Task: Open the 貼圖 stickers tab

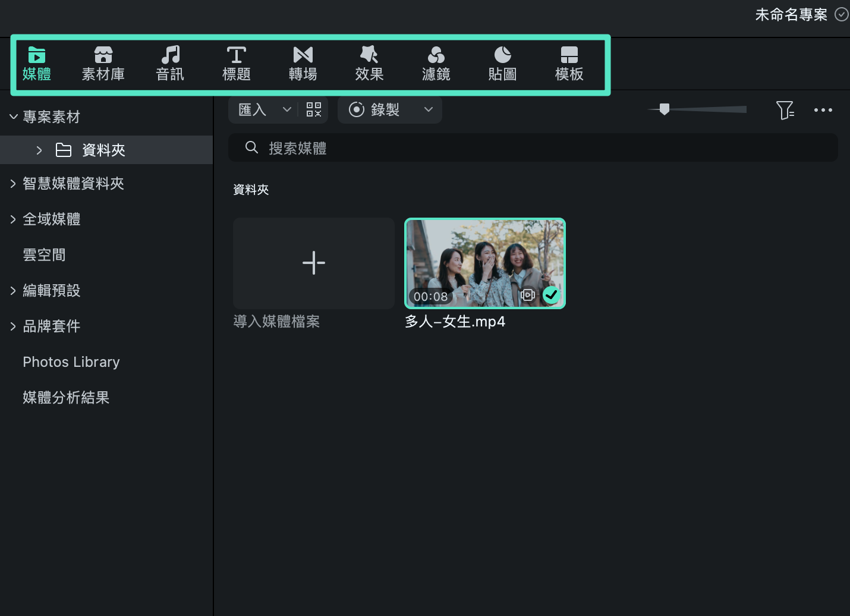Action: [503, 64]
